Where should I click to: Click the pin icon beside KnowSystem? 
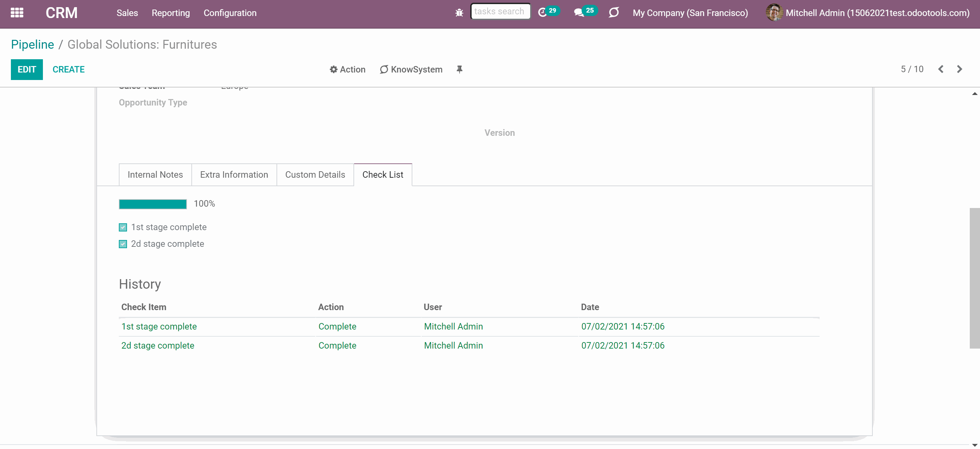[459, 69]
